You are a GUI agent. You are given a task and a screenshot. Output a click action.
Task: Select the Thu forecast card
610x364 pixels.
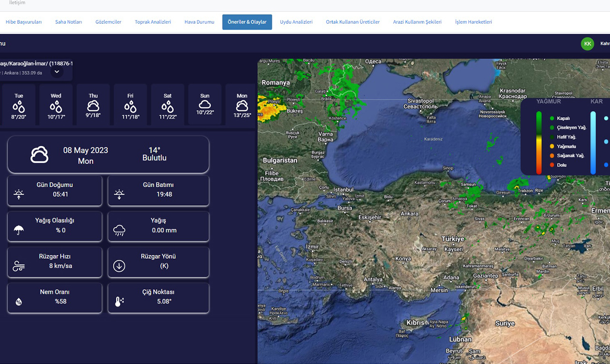point(93,105)
